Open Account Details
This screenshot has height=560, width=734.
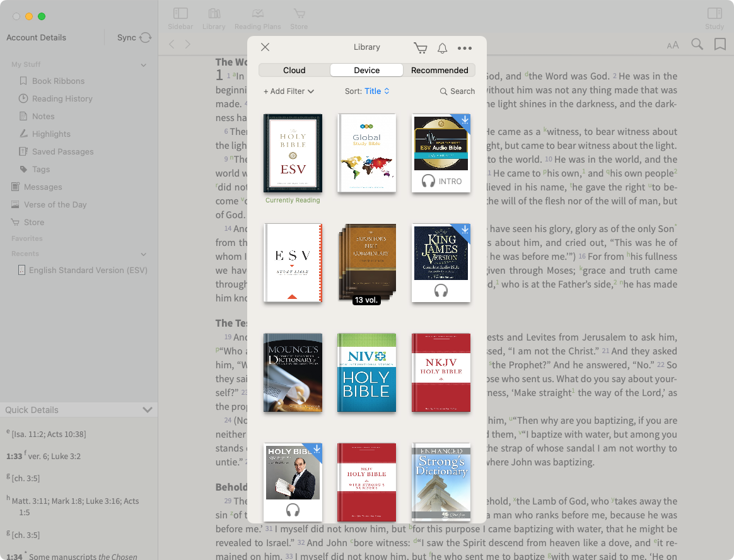36,37
